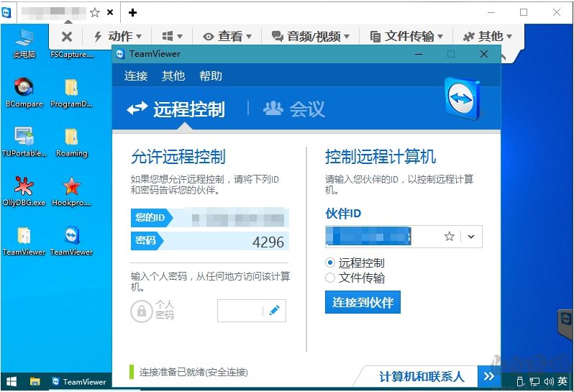This screenshot has height=392, width=574.
Task: Add a new session tab with plus
Action: [132, 13]
